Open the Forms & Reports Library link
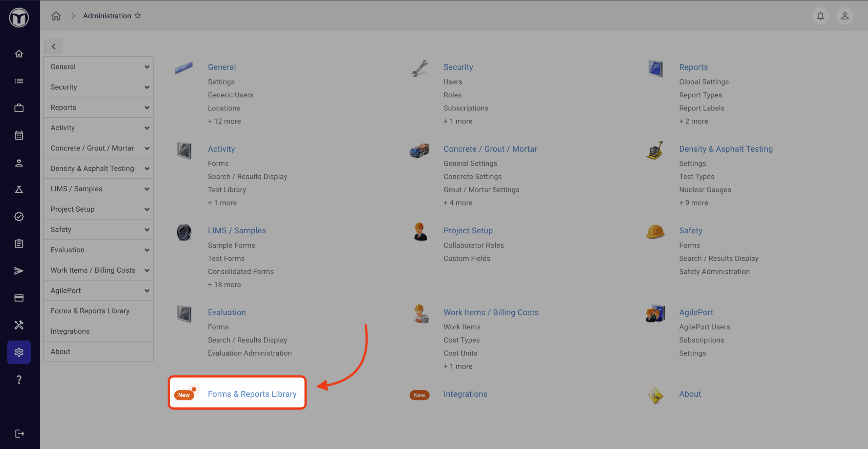868x449 pixels. click(252, 394)
